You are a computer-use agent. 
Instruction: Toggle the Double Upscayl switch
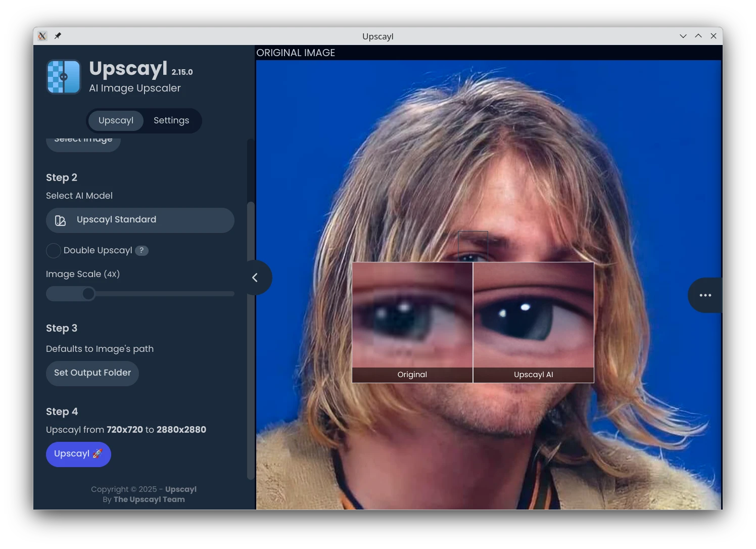54,251
